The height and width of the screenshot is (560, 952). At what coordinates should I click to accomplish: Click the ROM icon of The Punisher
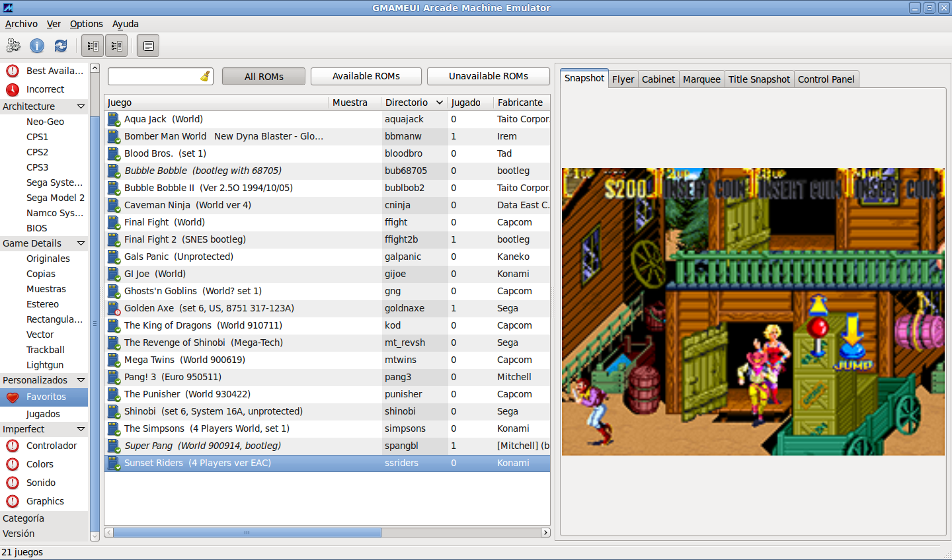point(114,395)
